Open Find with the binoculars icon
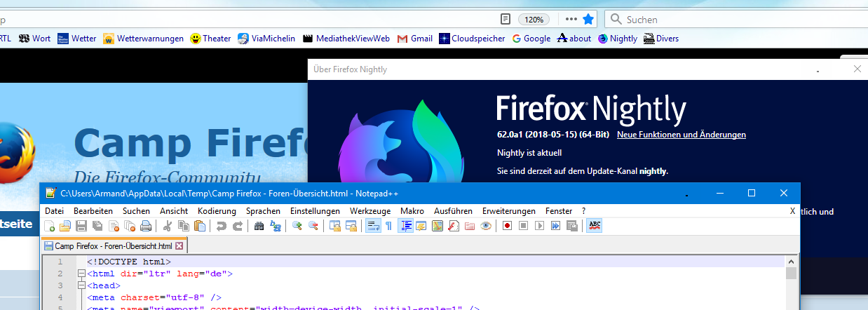The height and width of the screenshot is (310, 868). click(x=259, y=226)
